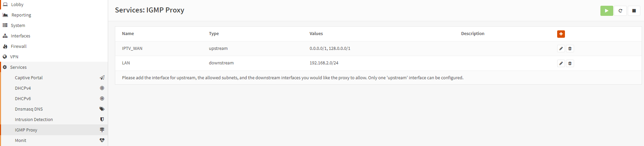Start the IGMP Proxy service

click(x=606, y=11)
